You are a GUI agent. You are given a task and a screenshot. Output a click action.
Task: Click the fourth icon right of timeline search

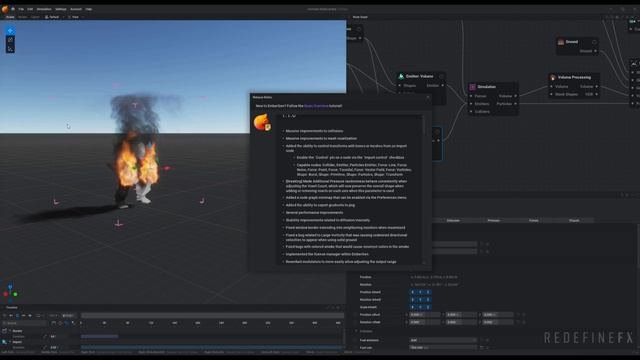click(73, 323)
